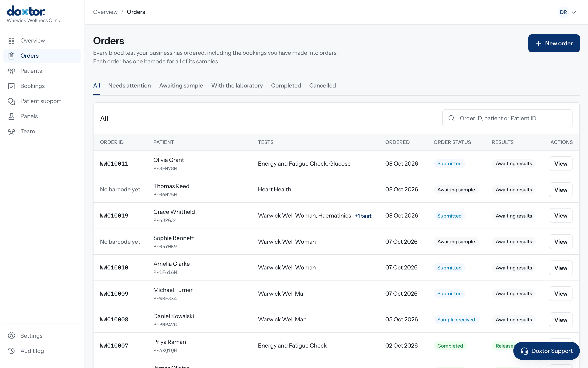View Daniel Kowalski's order WWC10008
Image resolution: width=588 pixels, height=368 pixels.
pos(561,320)
